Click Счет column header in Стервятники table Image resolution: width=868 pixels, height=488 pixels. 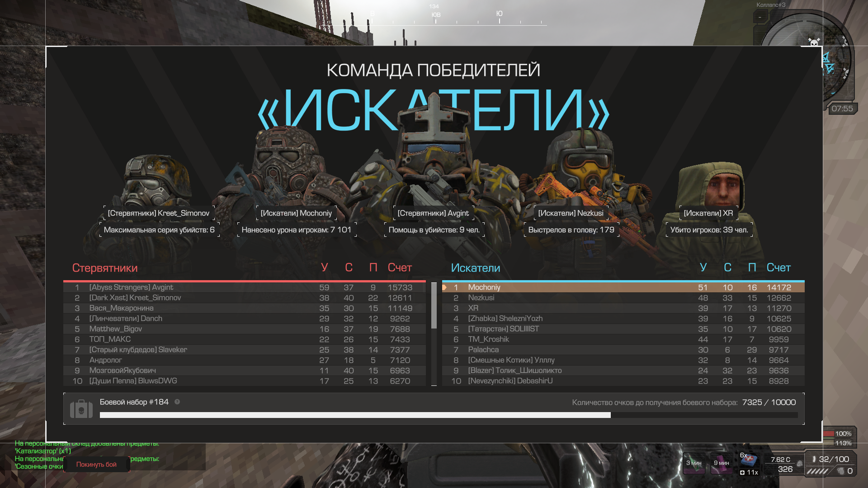pos(400,267)
